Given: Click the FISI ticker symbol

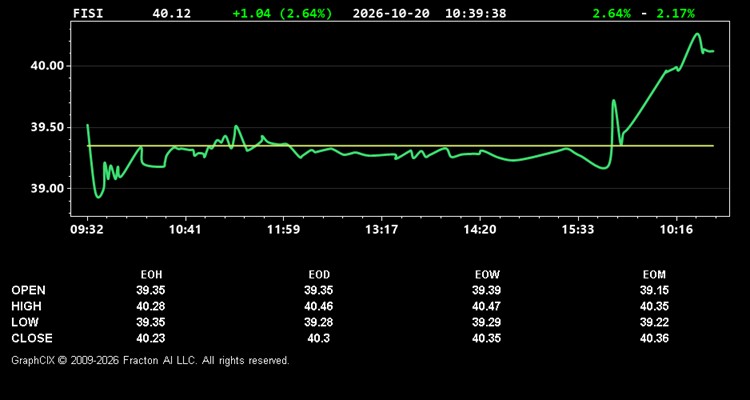Looking at the screenshot, I should click(x=88, y=13).
